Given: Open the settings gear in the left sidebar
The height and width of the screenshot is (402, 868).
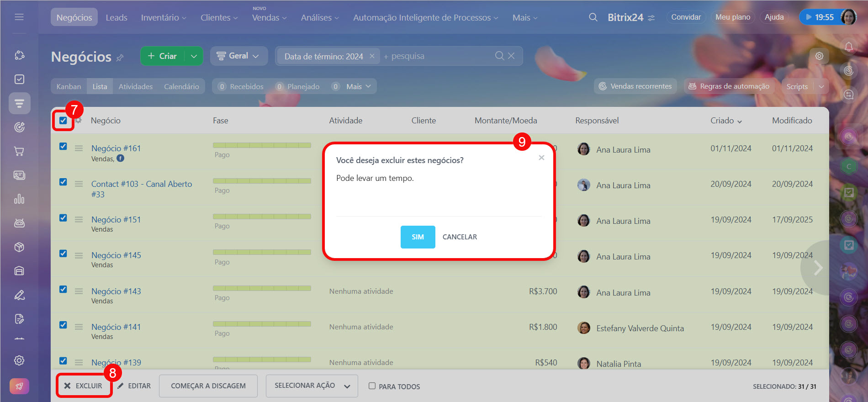Looking at the screenshot, I should tap(19, 360).
